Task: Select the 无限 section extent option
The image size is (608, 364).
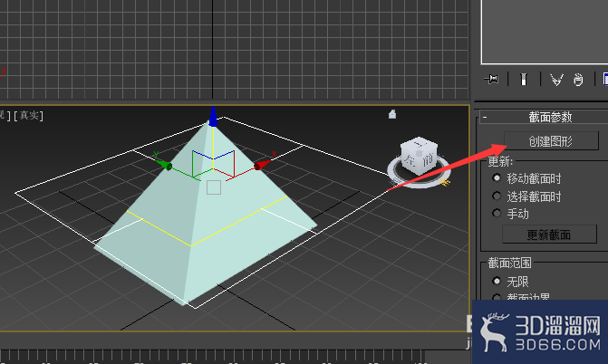Action: click(497, 281)
